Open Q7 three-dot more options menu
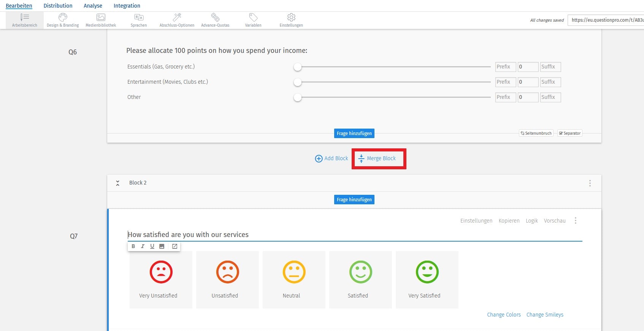Viewport: 644px width, 331px height. (576, 221)
